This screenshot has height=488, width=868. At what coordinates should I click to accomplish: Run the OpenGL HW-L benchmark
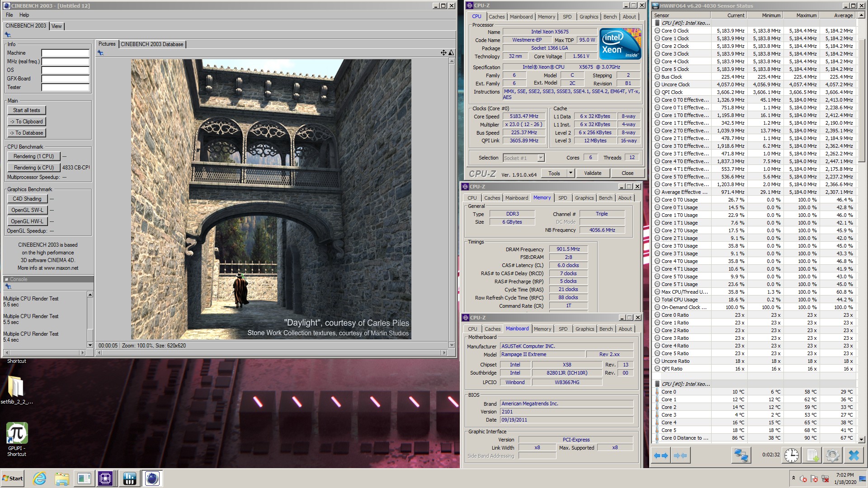(x=27, y=221)
